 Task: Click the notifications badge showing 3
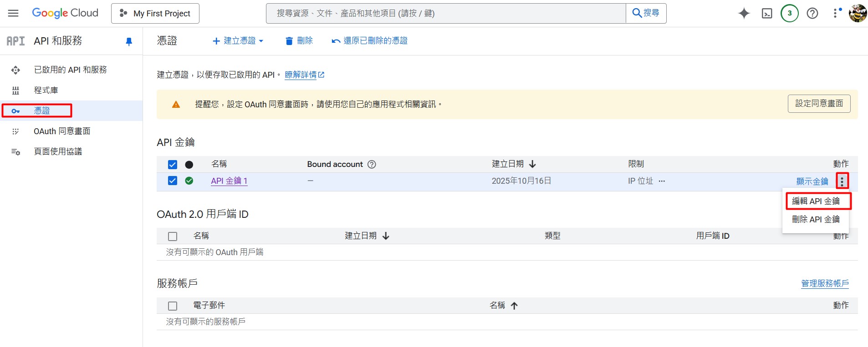[789, 13]
